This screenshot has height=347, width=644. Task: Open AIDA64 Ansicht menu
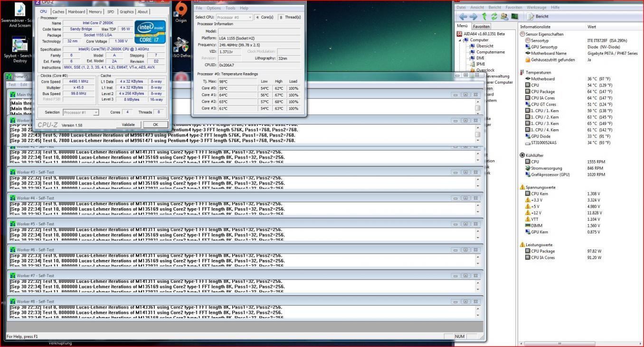[477, 7]
